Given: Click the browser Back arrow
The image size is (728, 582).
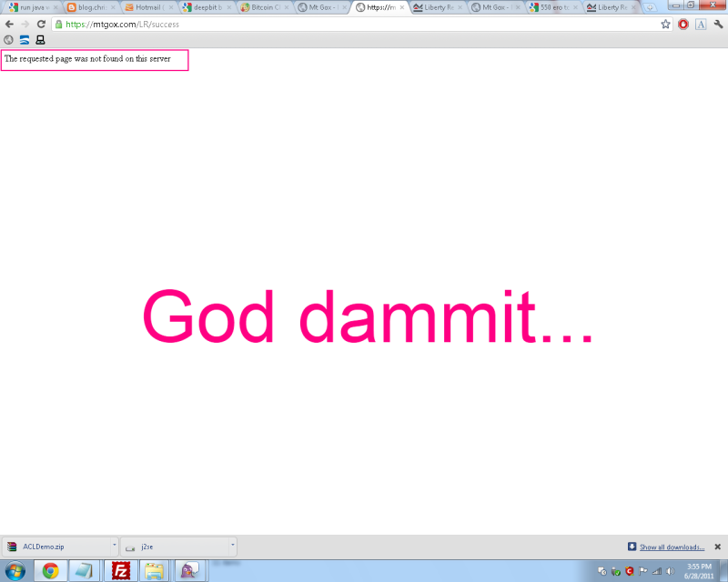Looking at the screenshot, I should (x=9, y=24).
